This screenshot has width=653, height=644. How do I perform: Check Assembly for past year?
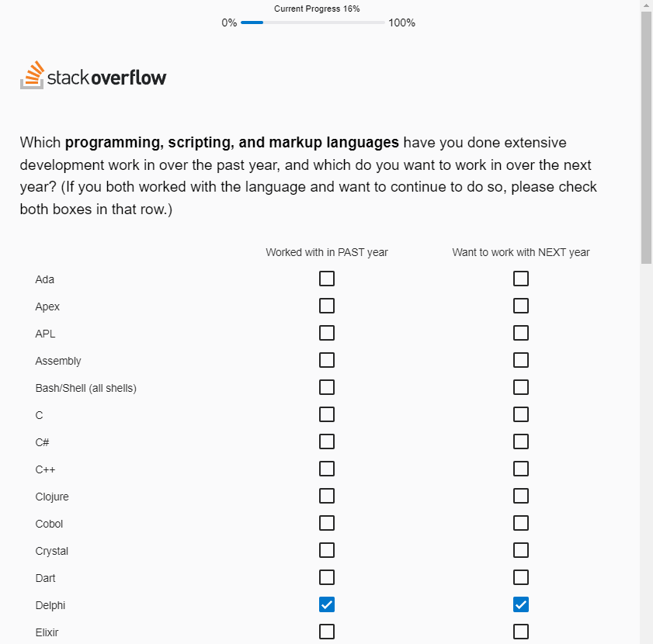(x=327, y=359)
